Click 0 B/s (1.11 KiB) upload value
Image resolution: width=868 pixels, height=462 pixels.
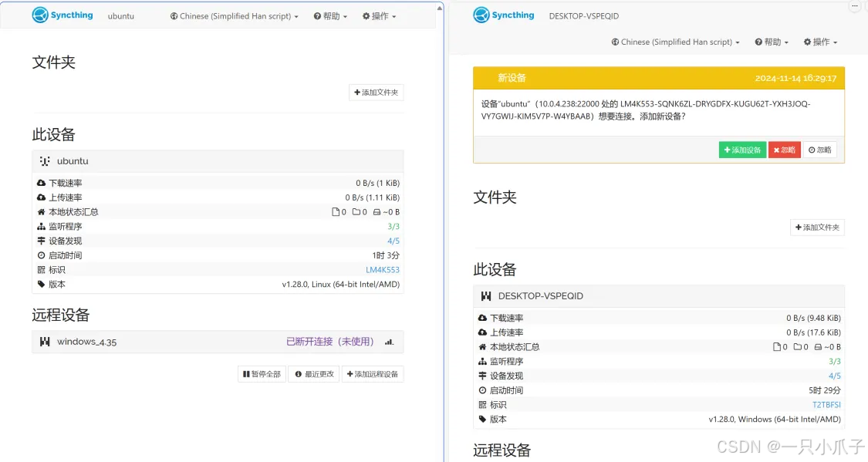pyautogui.click(x=373, y=197)
